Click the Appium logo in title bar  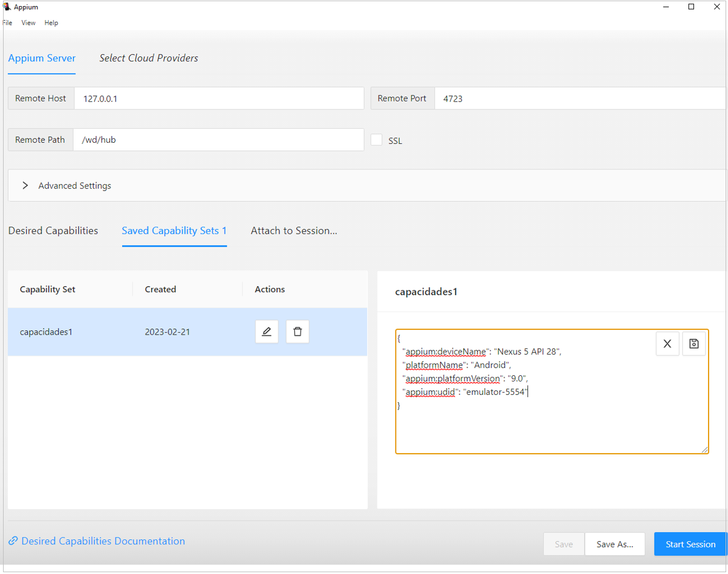(7, 7)
